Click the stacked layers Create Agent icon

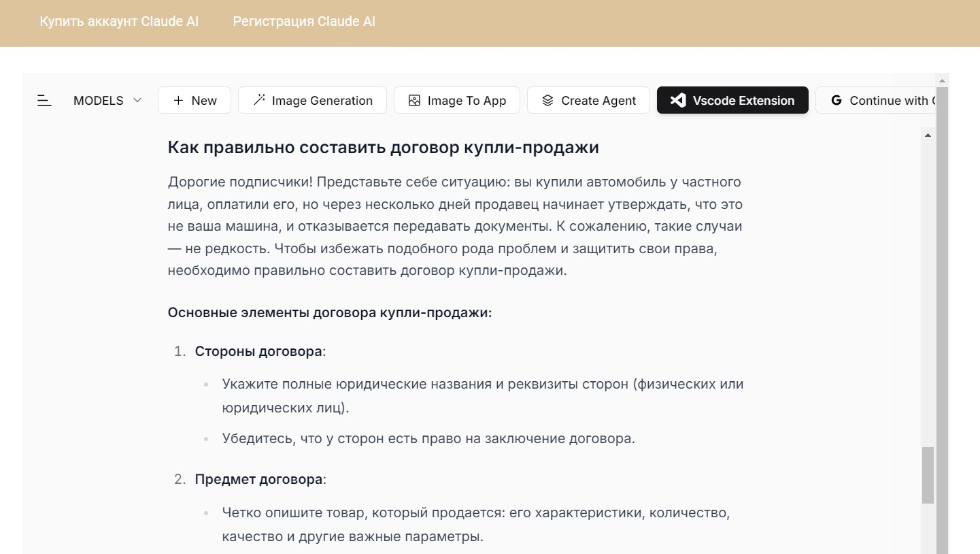point(547,101)
